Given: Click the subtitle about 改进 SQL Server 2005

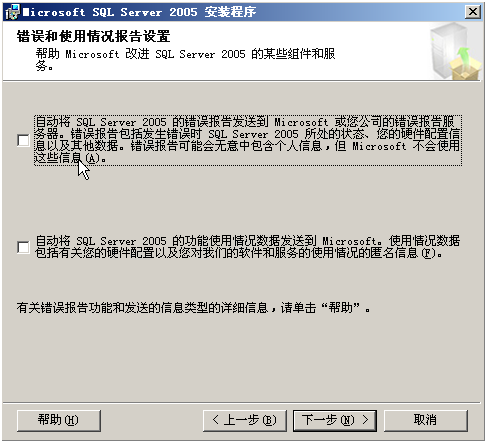Looking at the screenshot, I should click(185, 60).
